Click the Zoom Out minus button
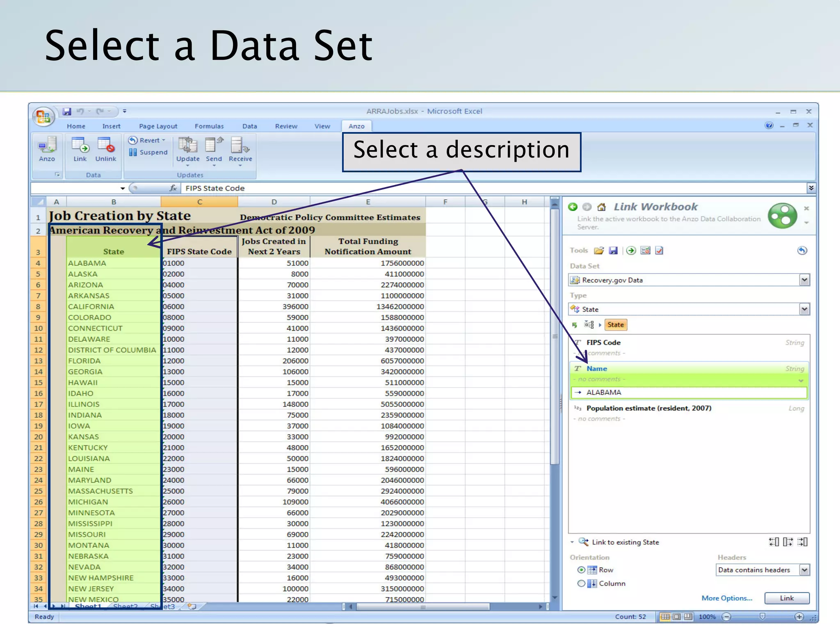840x630 pixels. pos(726,616)
